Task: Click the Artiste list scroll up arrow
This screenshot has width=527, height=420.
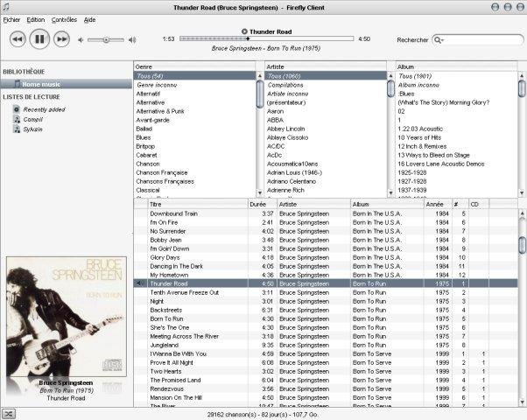Action: [390, 76]
